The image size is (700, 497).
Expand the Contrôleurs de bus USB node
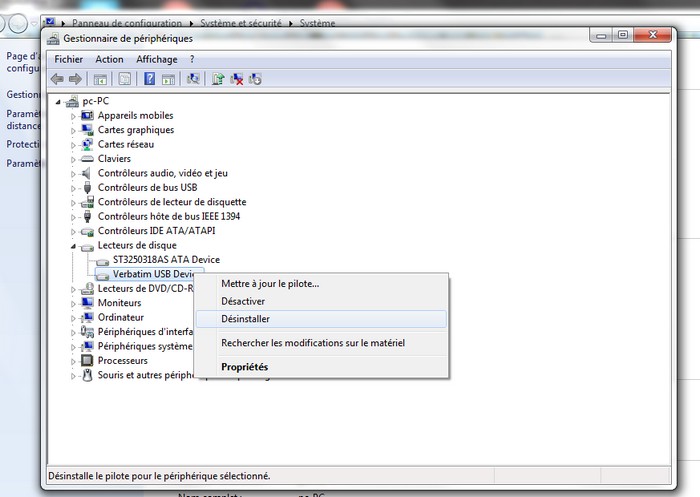(x=73, y=188)
